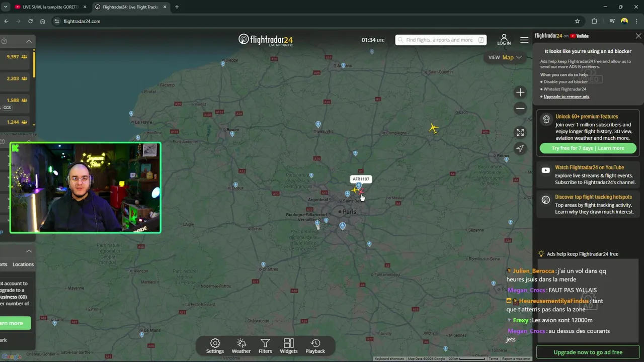
Task: Click the YouTube icon beside Watch Flightradar24
Action: [x=546, y=170]
